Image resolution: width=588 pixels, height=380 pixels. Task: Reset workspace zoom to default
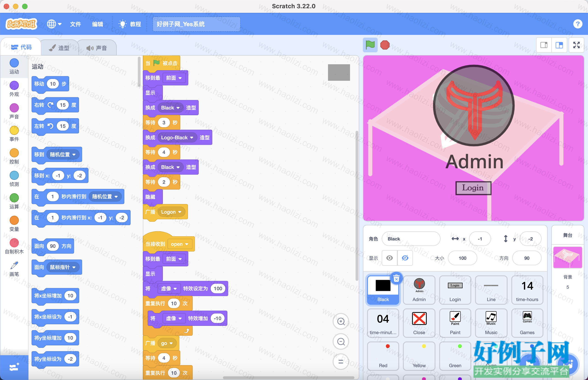tap(341, 362)
